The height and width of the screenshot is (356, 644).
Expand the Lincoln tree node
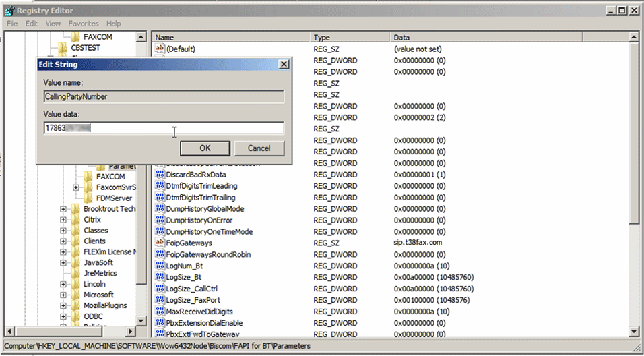pos(63,284)
